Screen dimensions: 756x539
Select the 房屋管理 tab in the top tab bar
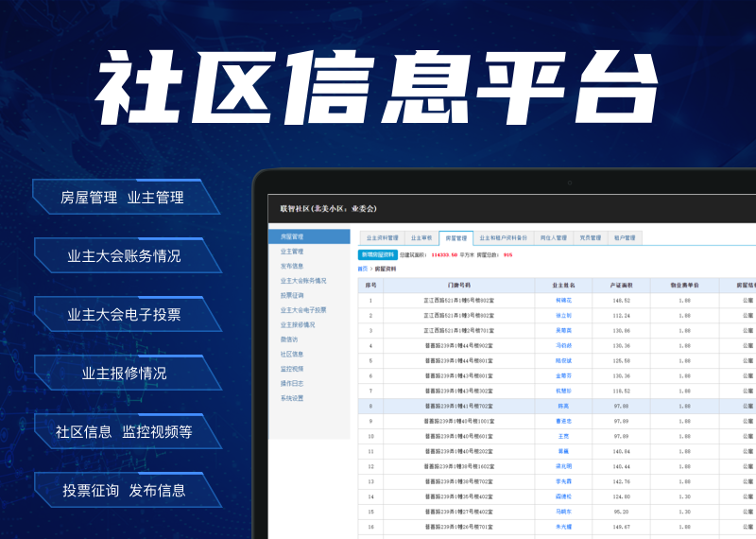point(455,238)
